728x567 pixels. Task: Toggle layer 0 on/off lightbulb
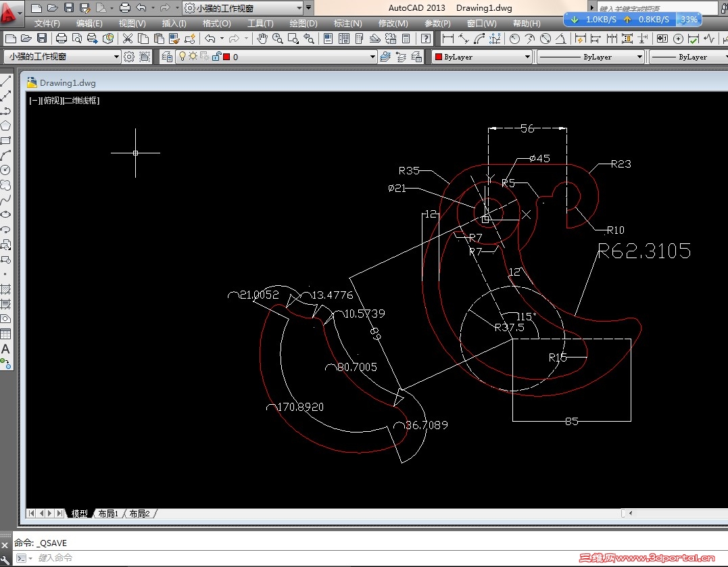(x=183, y=56)
